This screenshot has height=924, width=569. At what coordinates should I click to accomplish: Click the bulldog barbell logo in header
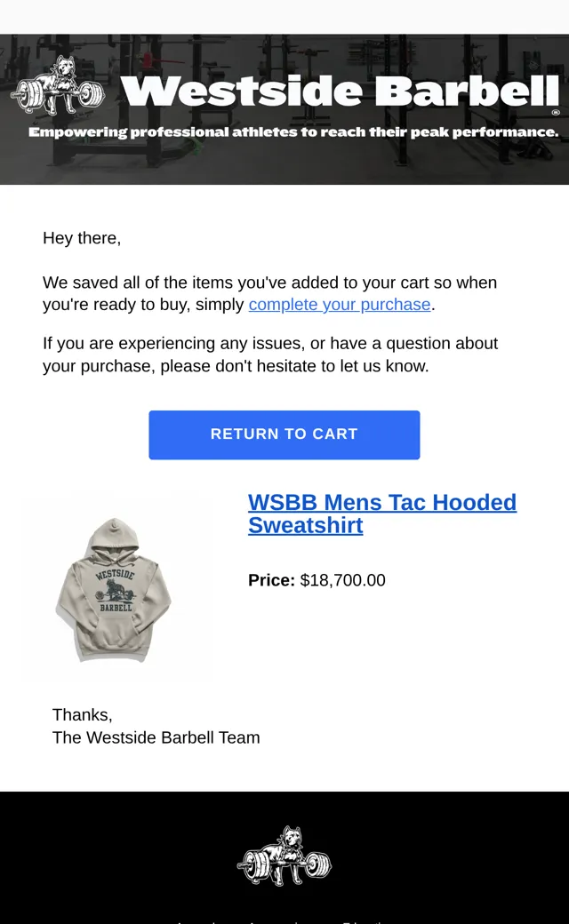pyautogui.click(x=58, y=87)
